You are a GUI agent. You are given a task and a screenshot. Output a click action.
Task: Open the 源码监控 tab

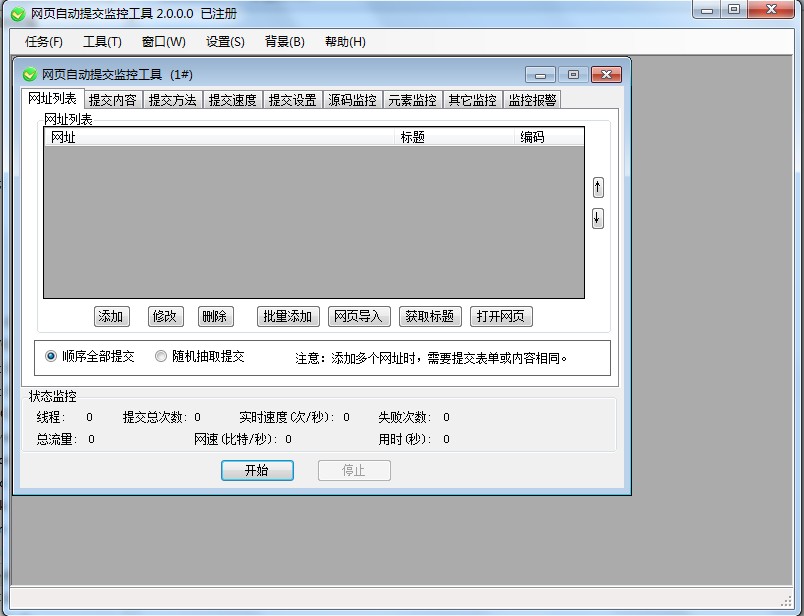pyautogui.click(x=352, y=100)
